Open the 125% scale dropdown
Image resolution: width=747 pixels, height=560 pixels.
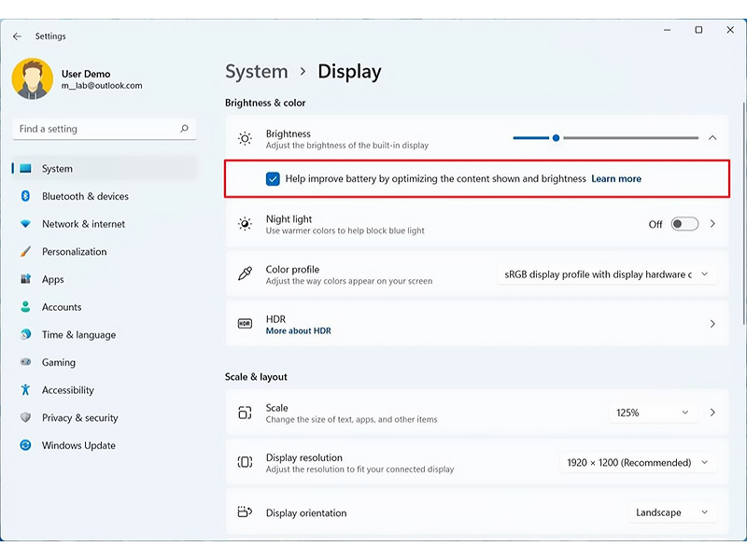click(653, 413)
